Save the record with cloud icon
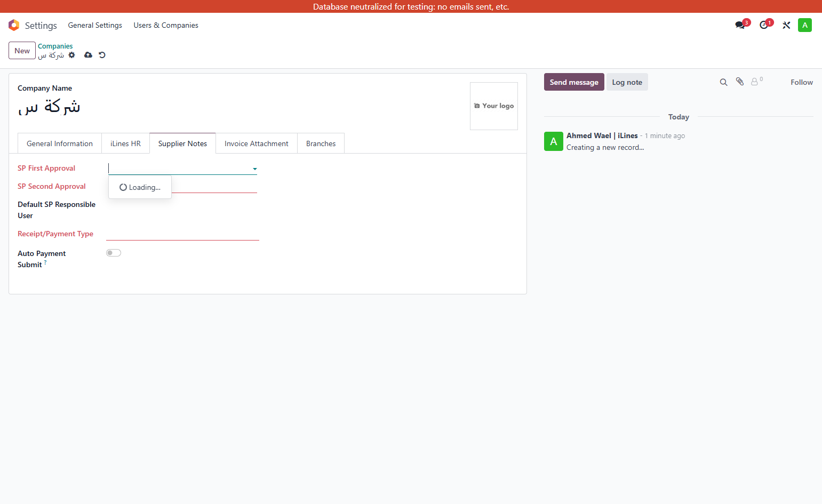This screenshot has height=504, width=822. click(88, 55)
